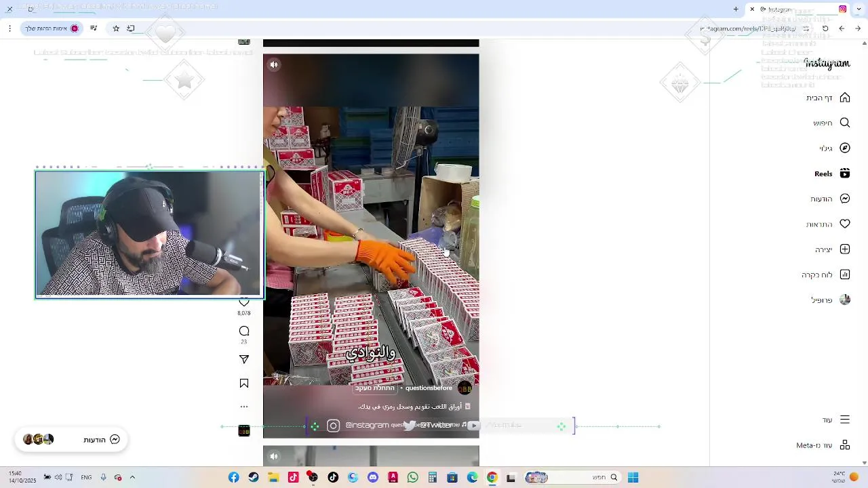The image size is (868, 488).
Task: Toggle mute on the playing reel
Action: click(x=273, y=65)
